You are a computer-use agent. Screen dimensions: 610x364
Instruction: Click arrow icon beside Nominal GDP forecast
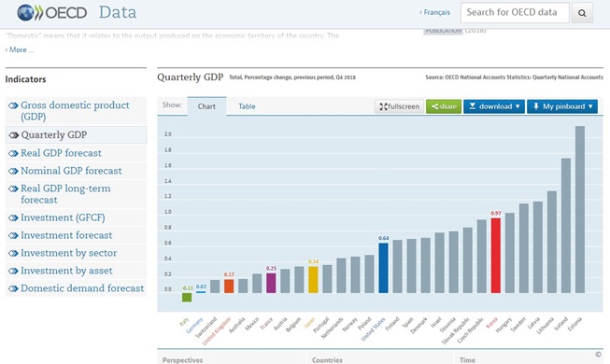(x=13, y=171)
